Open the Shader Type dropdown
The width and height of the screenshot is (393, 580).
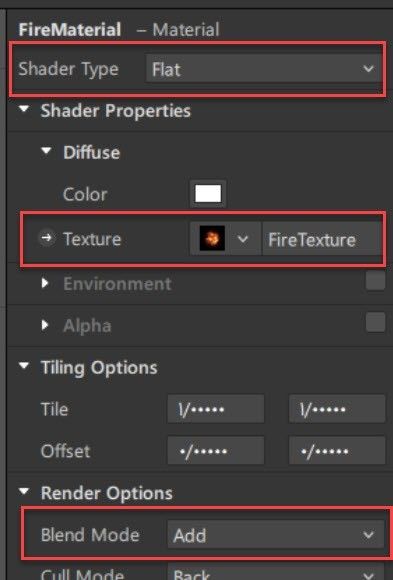pyautogui.click(x=263, y=69)
